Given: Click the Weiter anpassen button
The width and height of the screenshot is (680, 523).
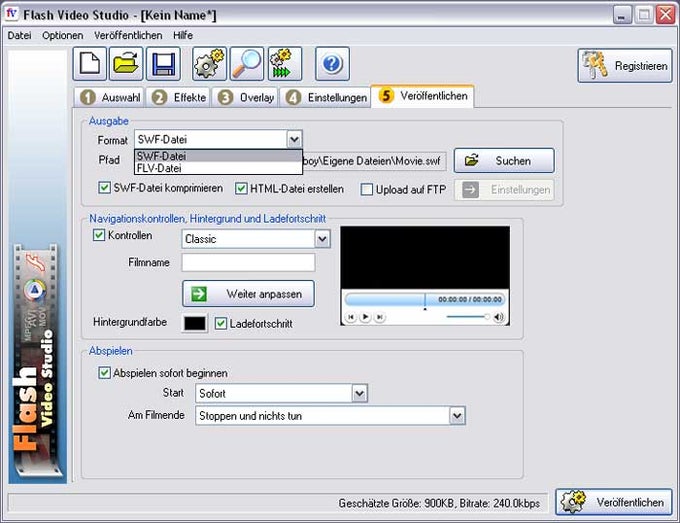Looking at the screenshot, I should click(x=248, y=294).
